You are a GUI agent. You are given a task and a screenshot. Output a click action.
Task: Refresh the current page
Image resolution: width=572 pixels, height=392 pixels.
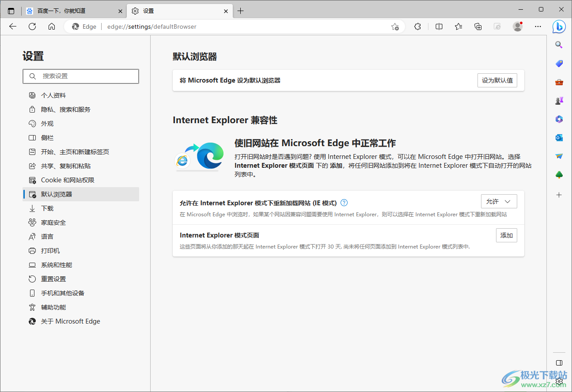pyautogui.click(x=32, y=26)
